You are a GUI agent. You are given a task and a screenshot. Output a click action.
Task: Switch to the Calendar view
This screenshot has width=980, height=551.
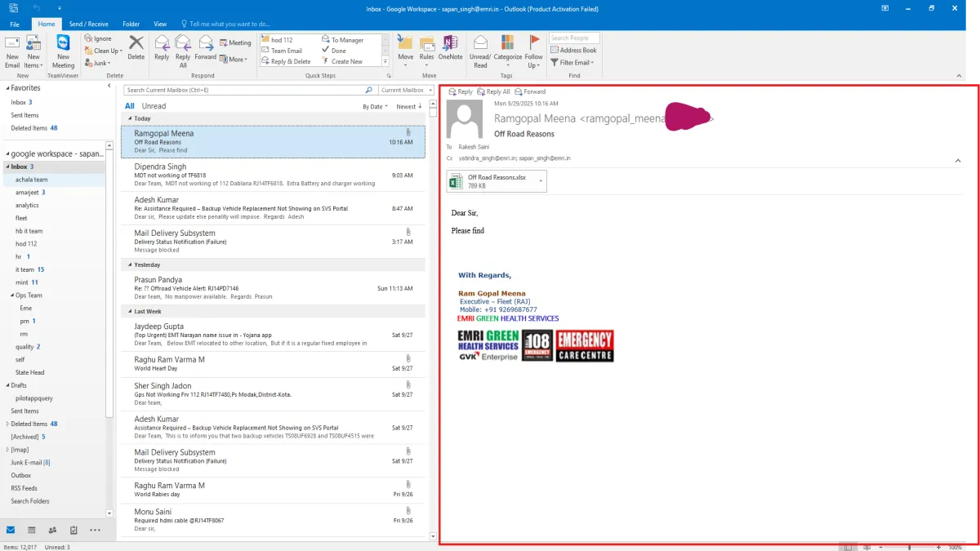31,530
